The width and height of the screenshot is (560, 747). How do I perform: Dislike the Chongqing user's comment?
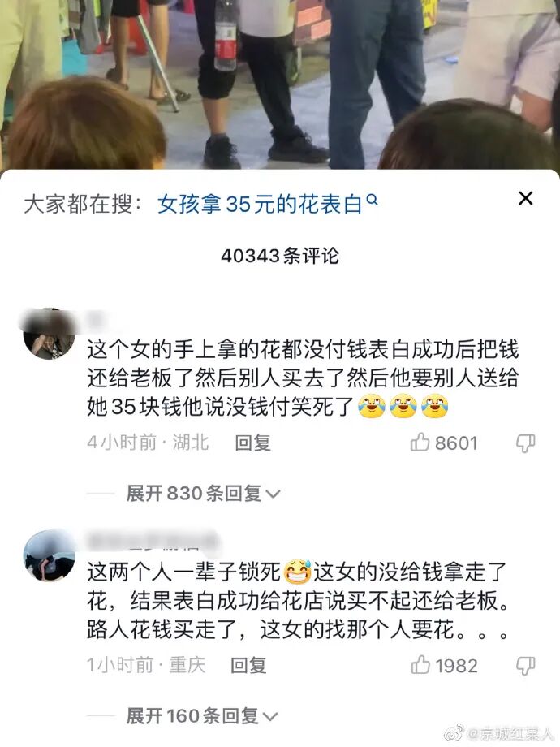pos(526,666)
